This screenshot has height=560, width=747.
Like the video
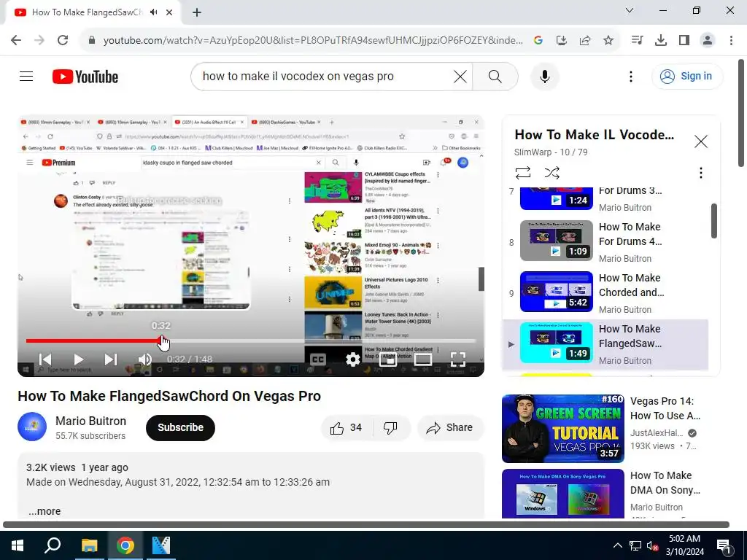pyautogui.click(x=347, y=427)
